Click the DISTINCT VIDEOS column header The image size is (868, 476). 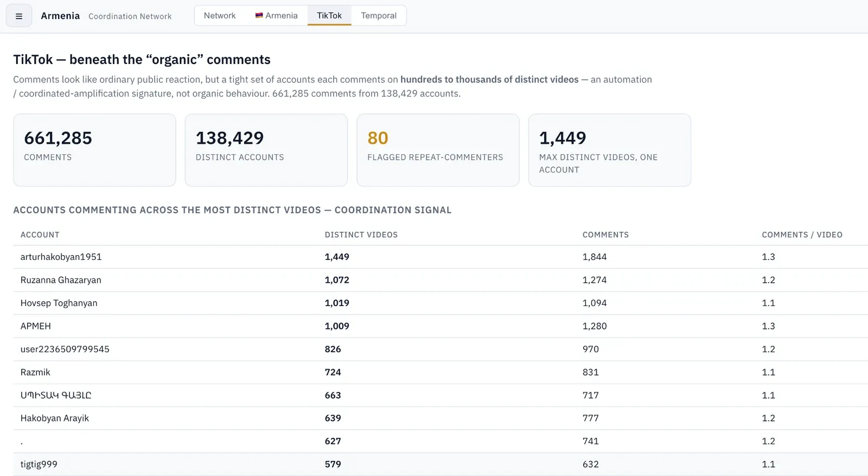pos(361,234)
